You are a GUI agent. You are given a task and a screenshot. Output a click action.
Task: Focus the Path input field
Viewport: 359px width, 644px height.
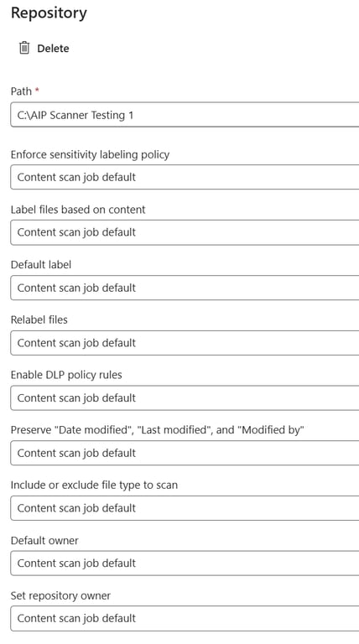(185, 115)
